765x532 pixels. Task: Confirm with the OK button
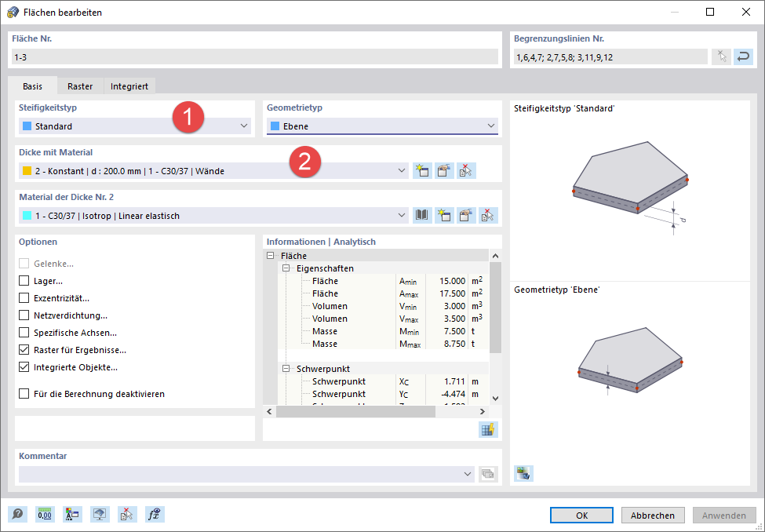pos(581,516)
